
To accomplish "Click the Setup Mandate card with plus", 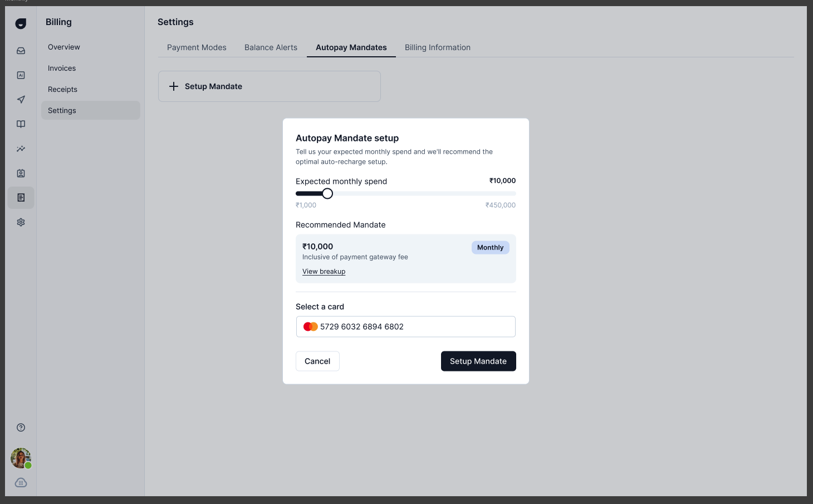I will point(270,86).
